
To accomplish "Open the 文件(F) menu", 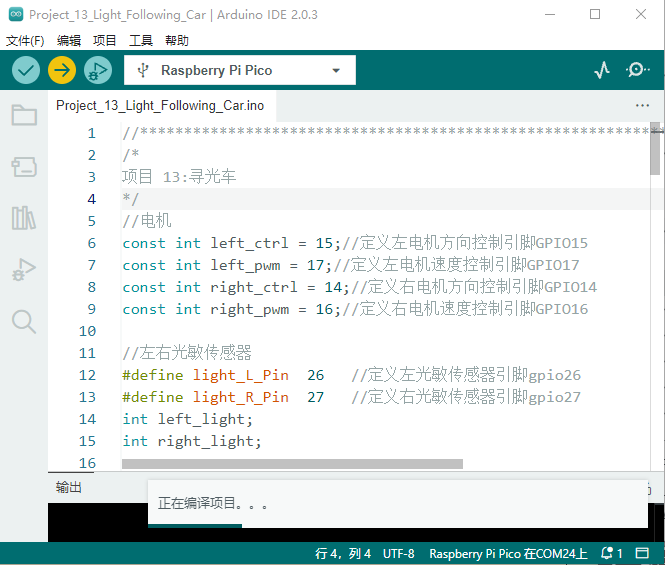I will click(25, 41).
